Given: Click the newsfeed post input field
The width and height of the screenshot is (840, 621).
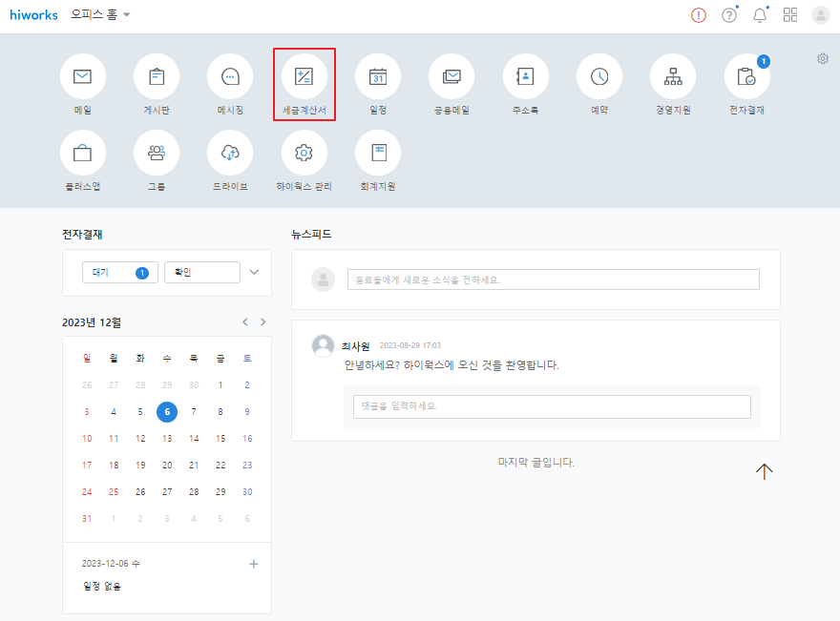Looking at the screenshot, I should pos(553,279).
